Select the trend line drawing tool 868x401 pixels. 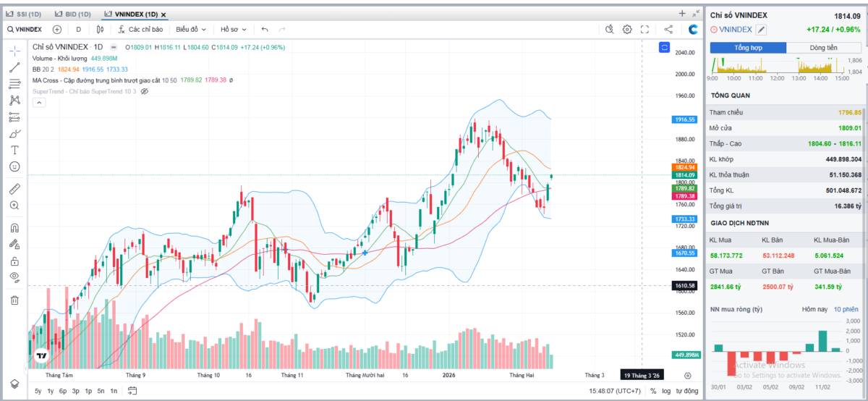pyautogui.click(x=14, y=67)
